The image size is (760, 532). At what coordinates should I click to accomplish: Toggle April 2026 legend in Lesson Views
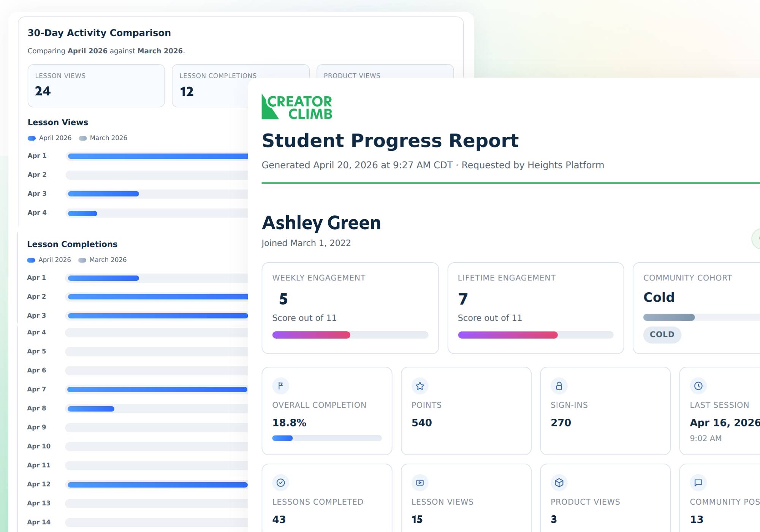[x=50, y=138]
